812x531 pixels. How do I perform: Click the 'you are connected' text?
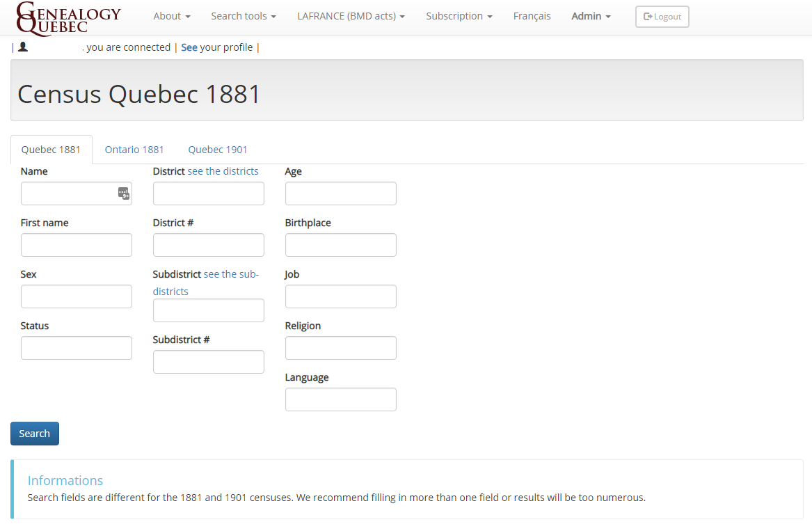click(x=129, y=47)
